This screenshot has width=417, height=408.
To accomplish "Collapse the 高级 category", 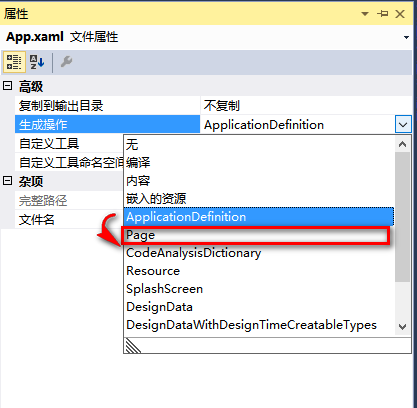I will point(7,86).
